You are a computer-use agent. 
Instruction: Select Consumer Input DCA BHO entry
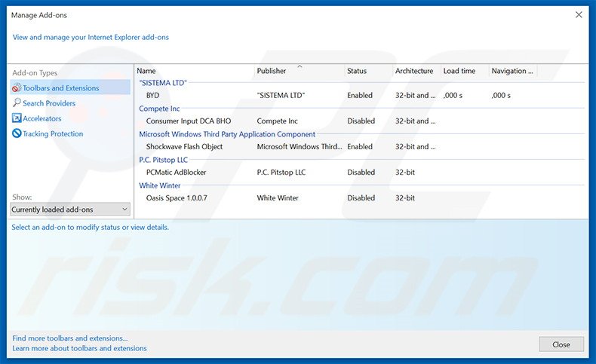tap(188, 121)
